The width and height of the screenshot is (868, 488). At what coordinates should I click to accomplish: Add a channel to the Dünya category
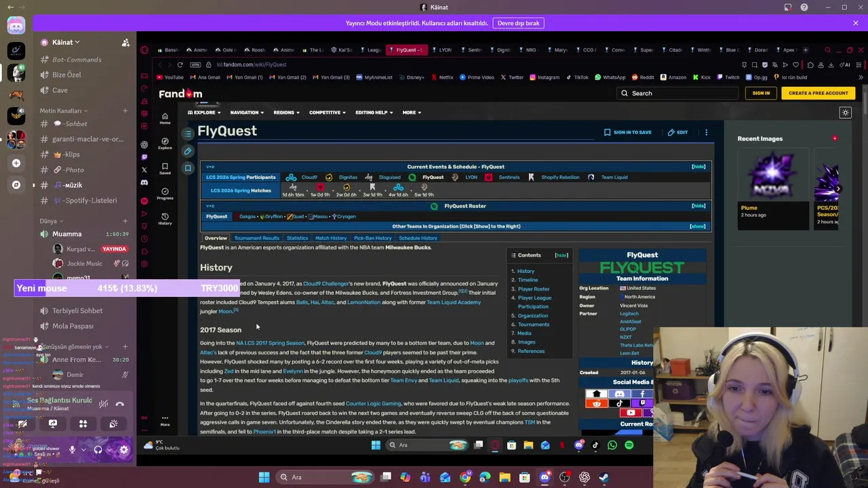click(125, 221)
